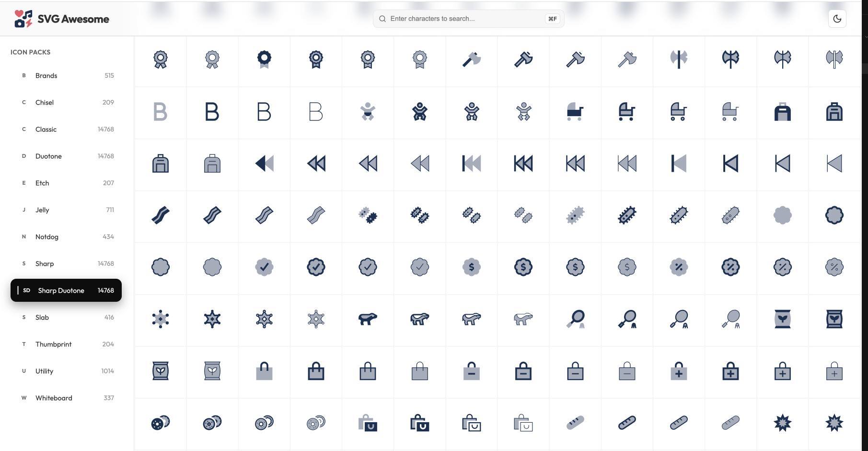Select the Utility icon pack

point(66,371)
